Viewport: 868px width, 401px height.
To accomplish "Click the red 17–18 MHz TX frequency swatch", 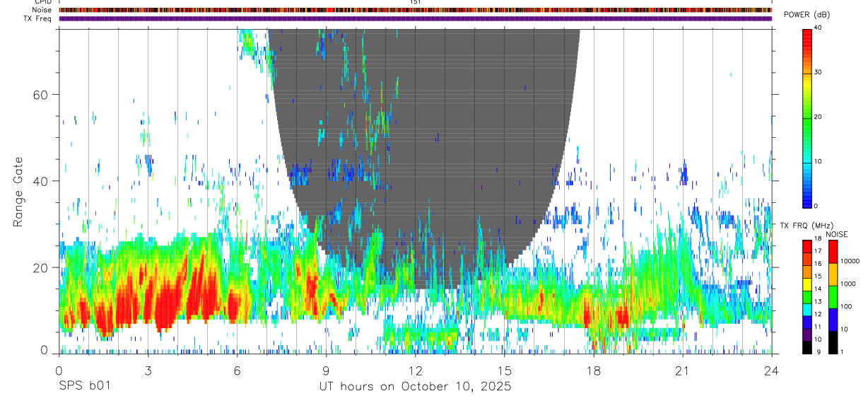I will pyautogui.click(x=807, y=245).
